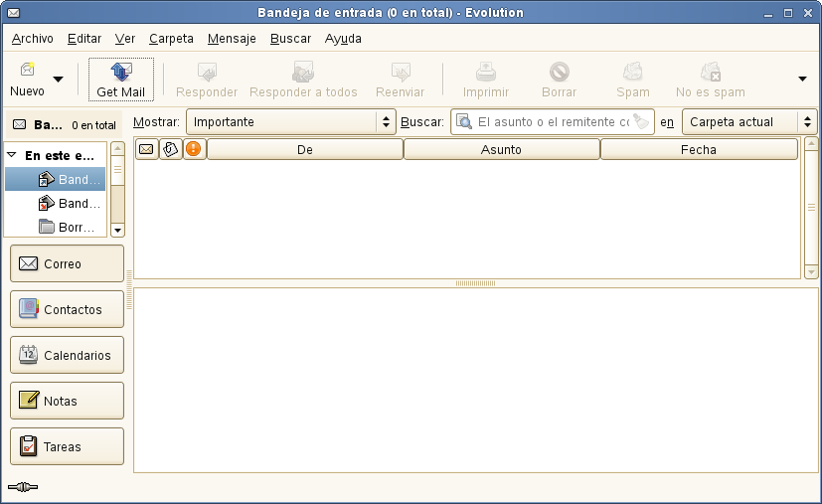Click the No es spam icon
Viewport: 822px width, 504px height.
(x=711, y=72)
